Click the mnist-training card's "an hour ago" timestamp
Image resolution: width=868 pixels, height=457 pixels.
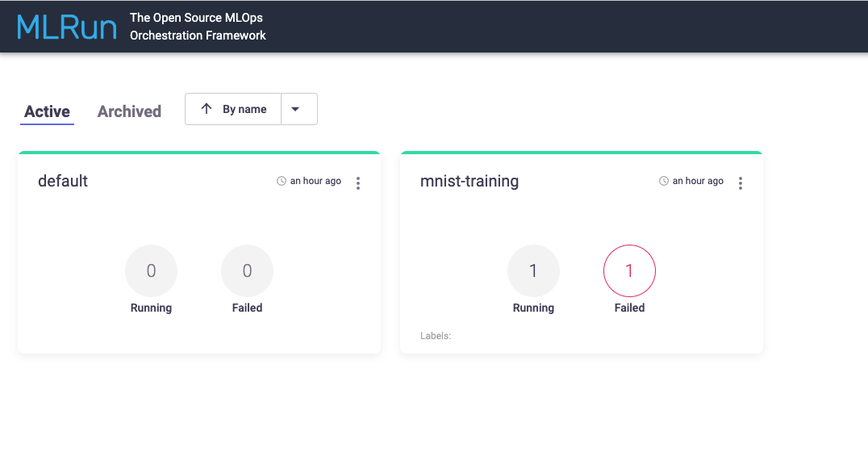tap(698, 182)
